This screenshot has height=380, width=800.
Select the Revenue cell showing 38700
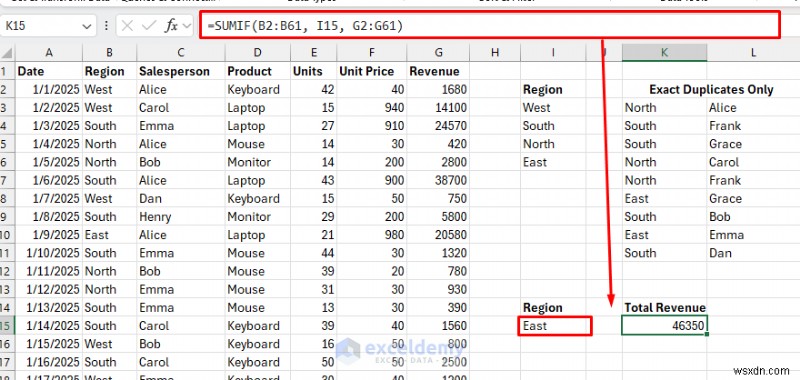point(438,180)
